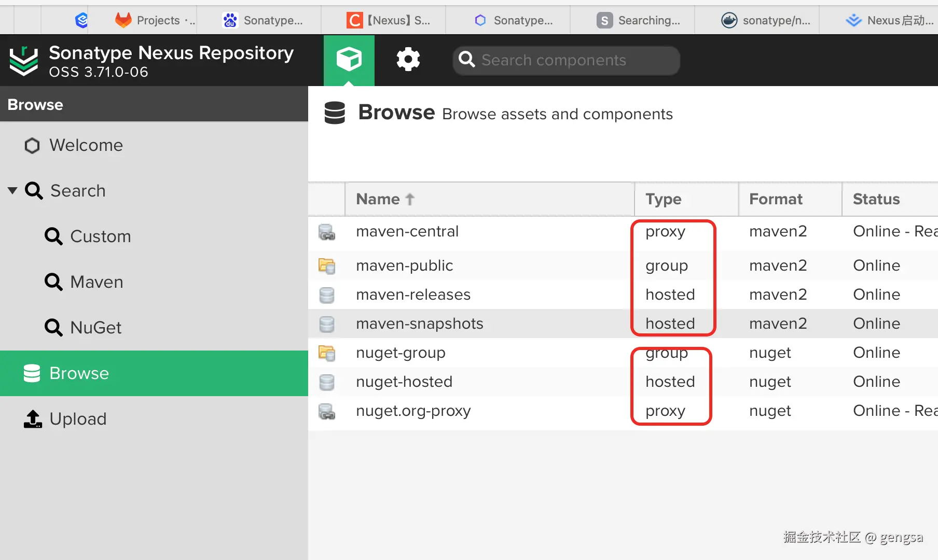Click the hosted type cell of maven-releases

(x=670, y=295)
